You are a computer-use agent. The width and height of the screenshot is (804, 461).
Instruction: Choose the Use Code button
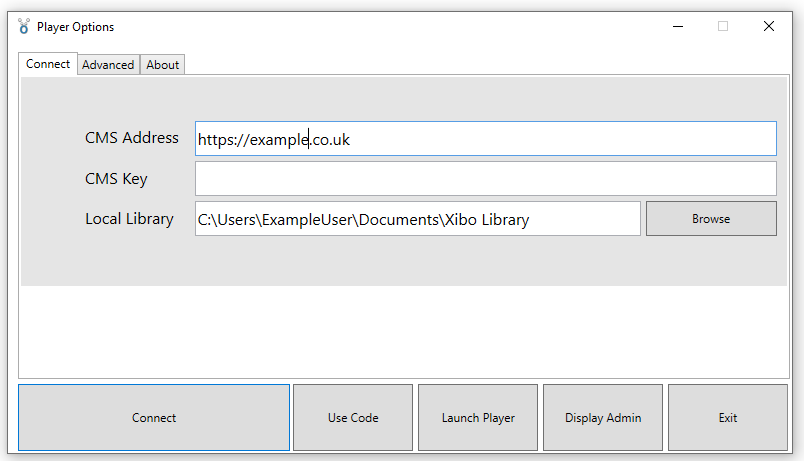tap(353, 418)
